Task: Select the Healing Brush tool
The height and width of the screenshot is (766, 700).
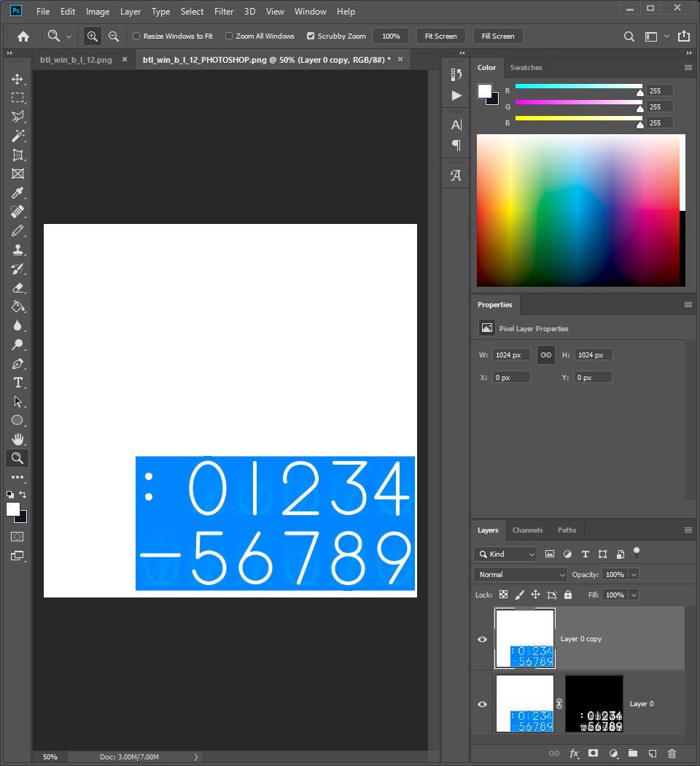Action: click(x=17, y=212)
